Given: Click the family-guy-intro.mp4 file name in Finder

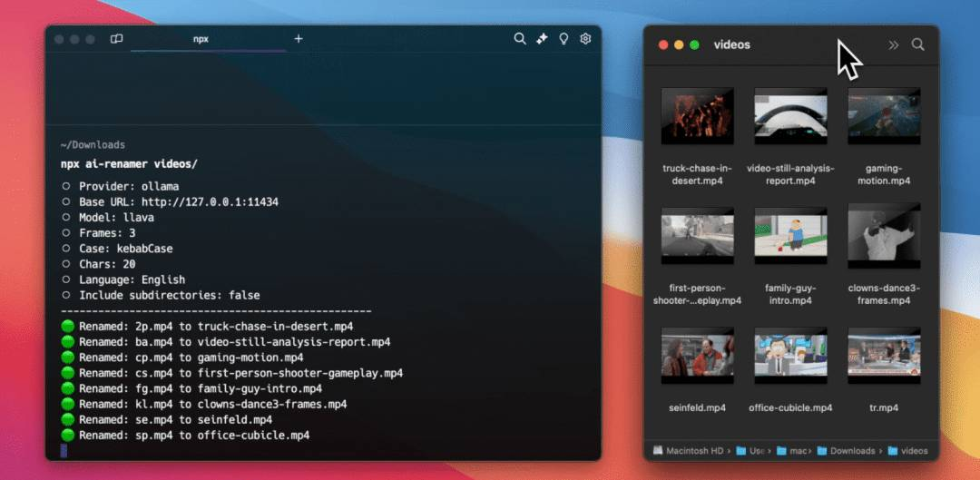Looking at the screenshot, I should point(790,294).
